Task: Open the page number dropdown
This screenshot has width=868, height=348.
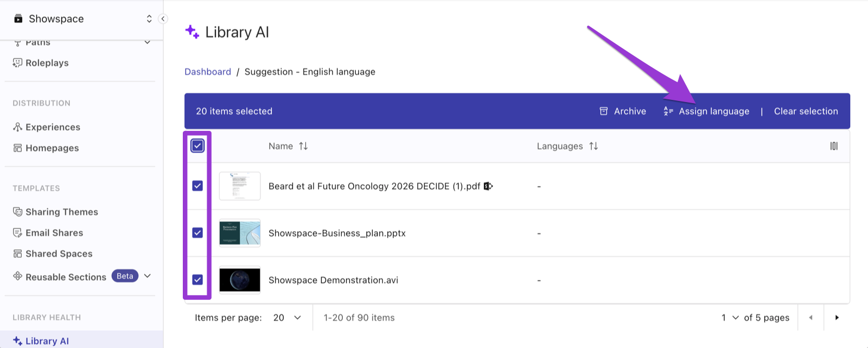Action: (730, 318)
